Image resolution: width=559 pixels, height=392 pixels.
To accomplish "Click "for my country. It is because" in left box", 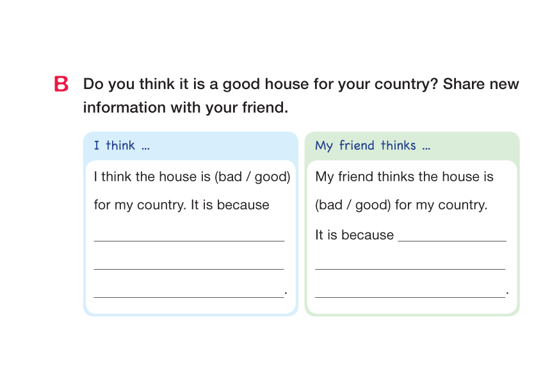I will tap(182, 206).
